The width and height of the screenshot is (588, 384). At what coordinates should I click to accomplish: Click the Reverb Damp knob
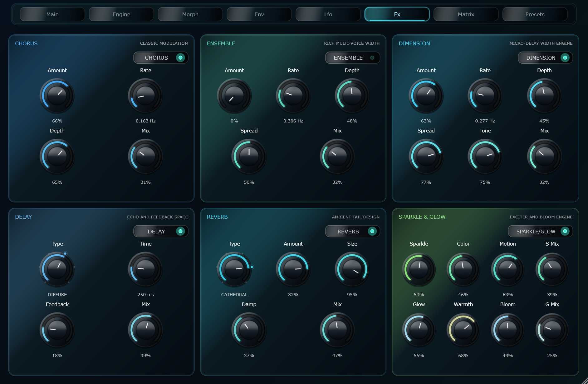click(249, 330)
